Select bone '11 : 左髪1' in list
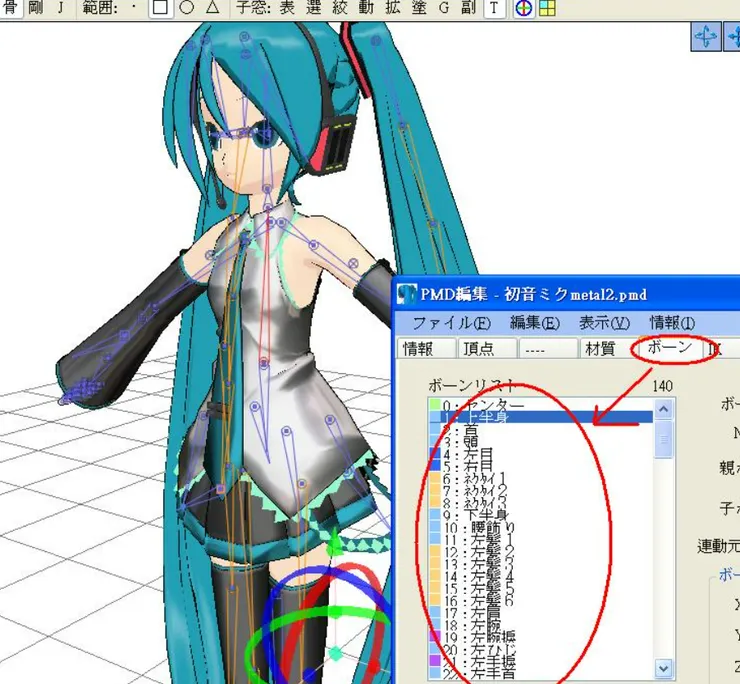This screenshot has height=684, width=740. click(x=541, y=540)
